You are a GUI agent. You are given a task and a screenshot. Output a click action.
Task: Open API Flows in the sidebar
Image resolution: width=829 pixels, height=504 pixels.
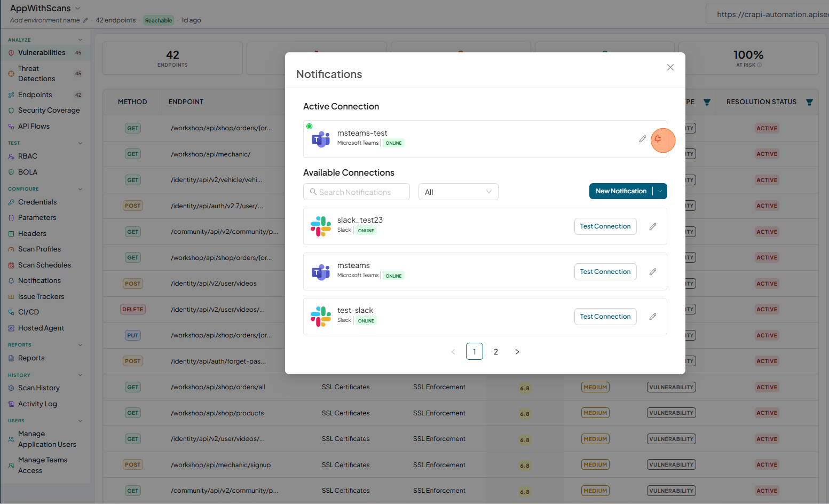(45, 126)
